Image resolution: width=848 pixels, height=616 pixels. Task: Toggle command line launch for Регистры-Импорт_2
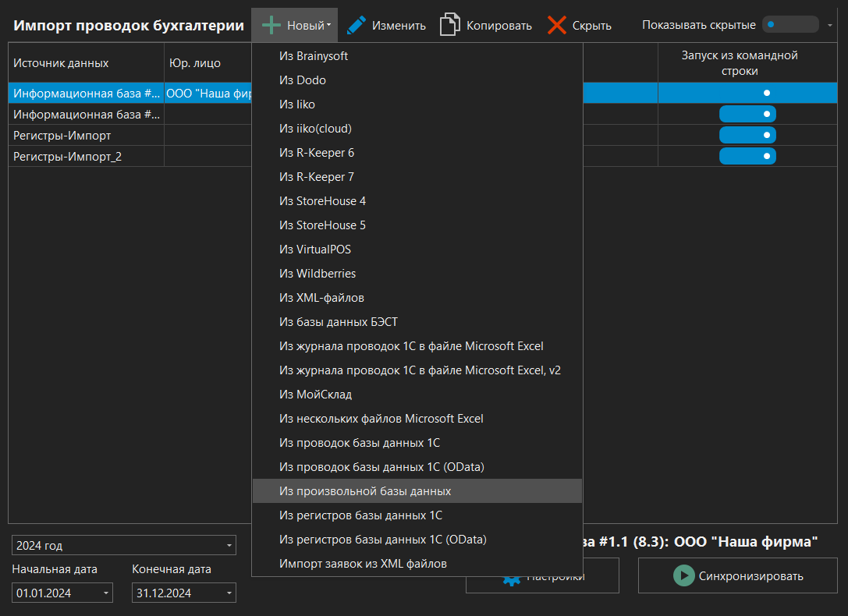(747, 157)
